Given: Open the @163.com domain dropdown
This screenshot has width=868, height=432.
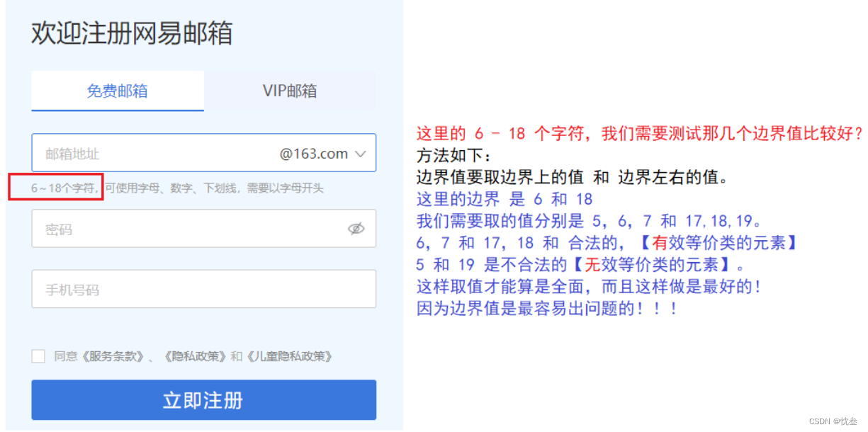Looking at the screenshot, I should 323,153.
